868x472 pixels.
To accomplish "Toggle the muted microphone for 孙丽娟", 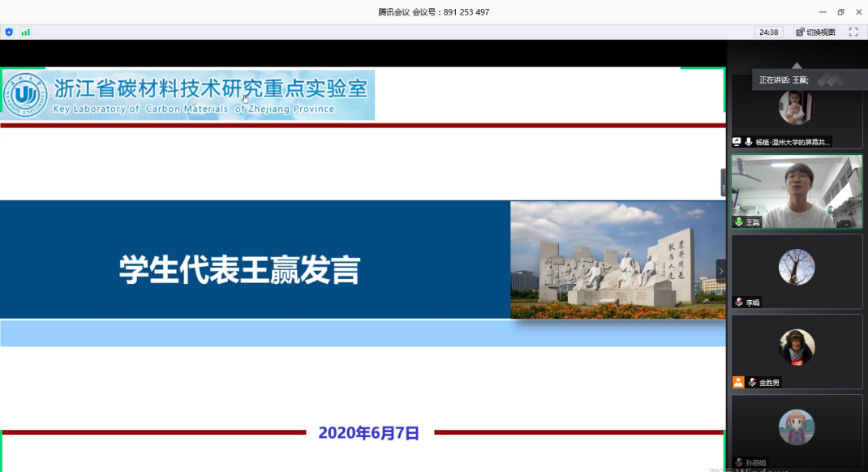I will 738,462.
